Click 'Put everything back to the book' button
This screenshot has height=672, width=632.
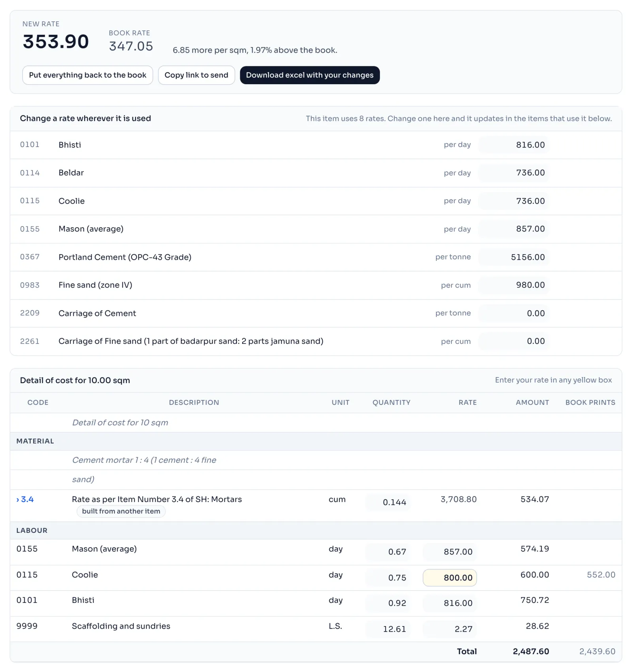point(87,75)
